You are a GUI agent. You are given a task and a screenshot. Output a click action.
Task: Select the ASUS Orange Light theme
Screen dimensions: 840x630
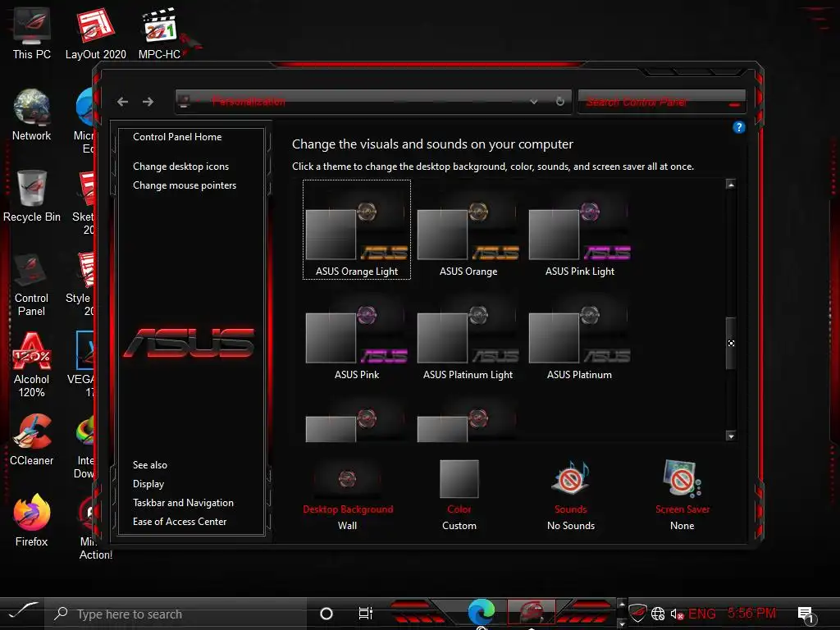357,230
